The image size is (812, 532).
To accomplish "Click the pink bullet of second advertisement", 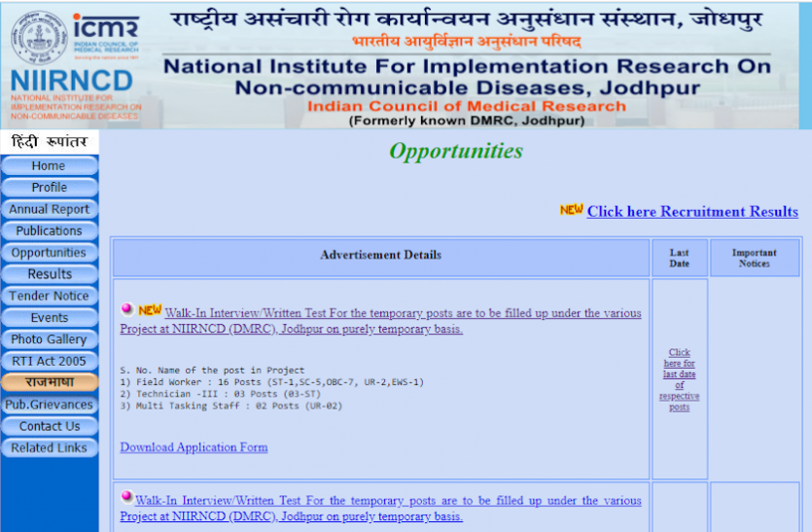I will click(126, 497).
